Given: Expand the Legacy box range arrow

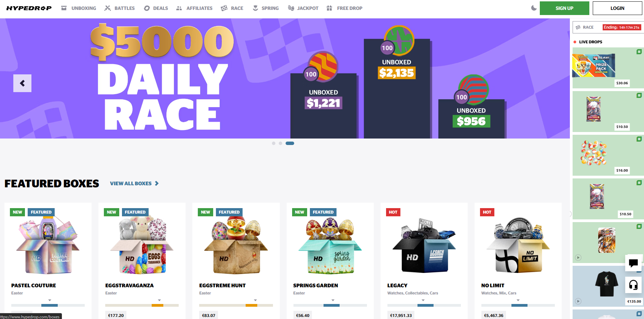Looking at the screenshot, I should tap(423, 300).
